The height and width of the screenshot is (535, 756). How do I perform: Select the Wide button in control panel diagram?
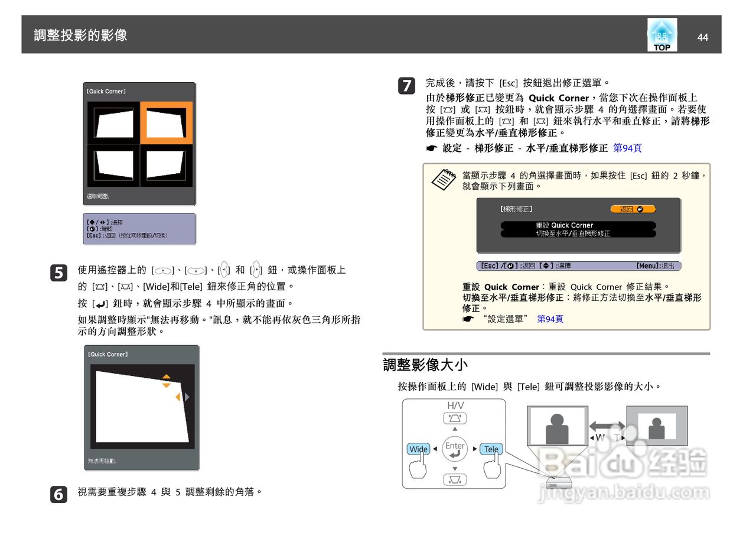[x=418, y=449]
